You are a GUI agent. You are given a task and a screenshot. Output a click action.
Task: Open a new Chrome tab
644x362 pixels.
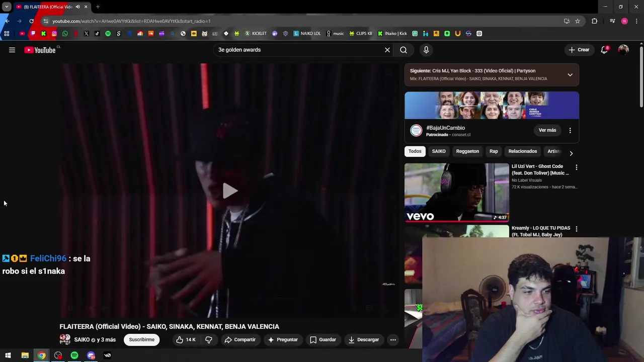point(98,7)
